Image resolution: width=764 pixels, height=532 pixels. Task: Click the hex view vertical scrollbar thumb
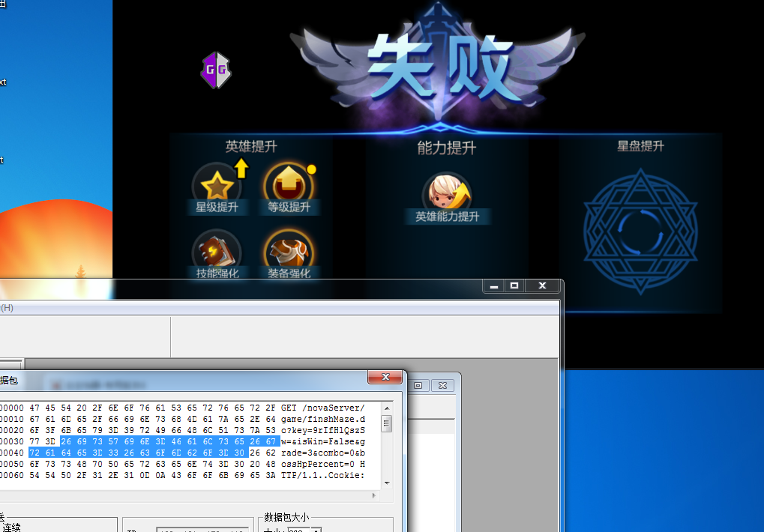click(387, 423)
